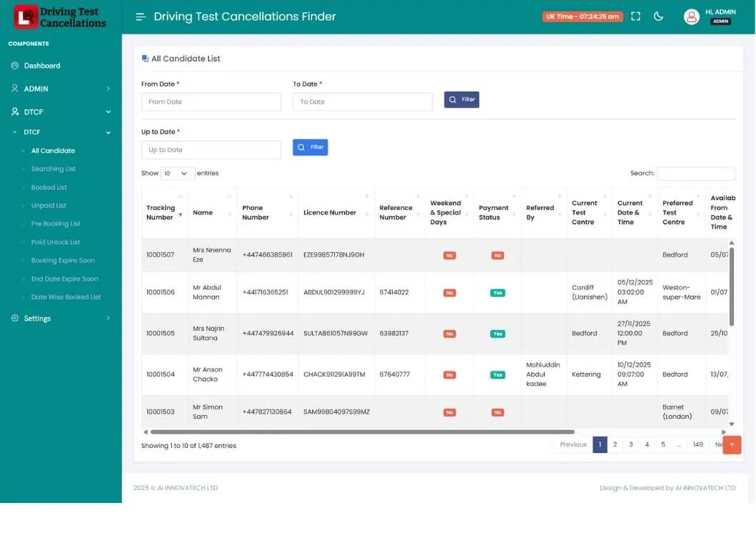Switch to dark mode moon icon
Screen dimensions: 756x533
pyautogui.click(x=658, y=16)
